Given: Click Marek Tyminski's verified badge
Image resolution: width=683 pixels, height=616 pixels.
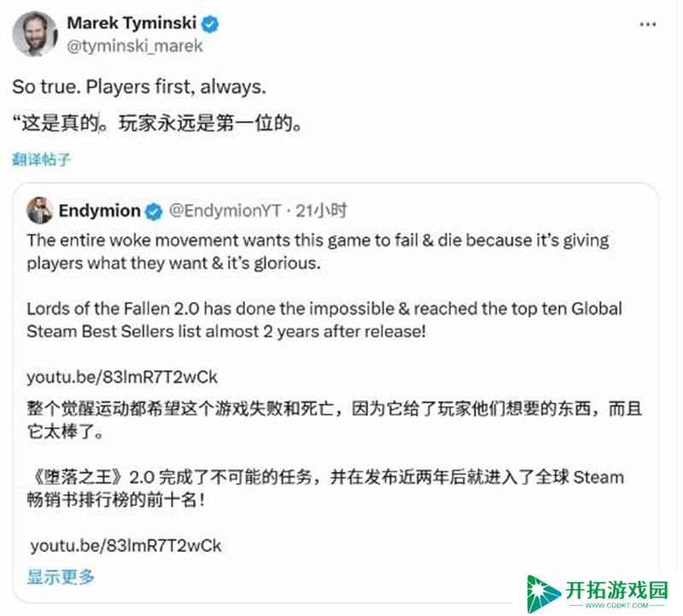Looking at the screenshot, I should pyautogui.click(x=210, y=24).
